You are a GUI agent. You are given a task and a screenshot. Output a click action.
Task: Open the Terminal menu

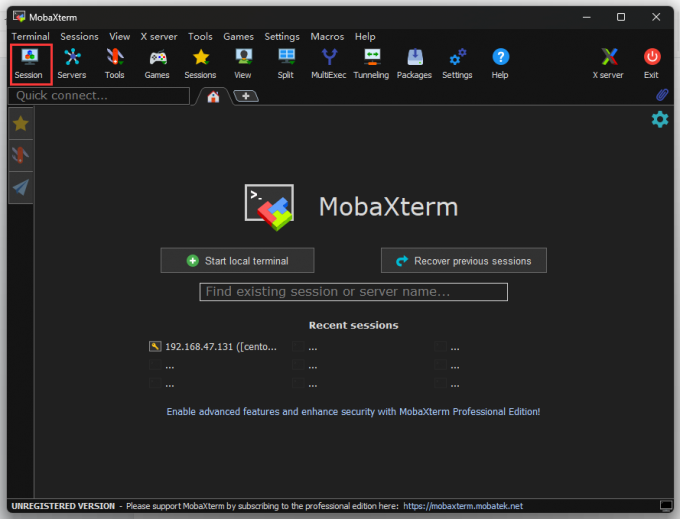(30, 36)
